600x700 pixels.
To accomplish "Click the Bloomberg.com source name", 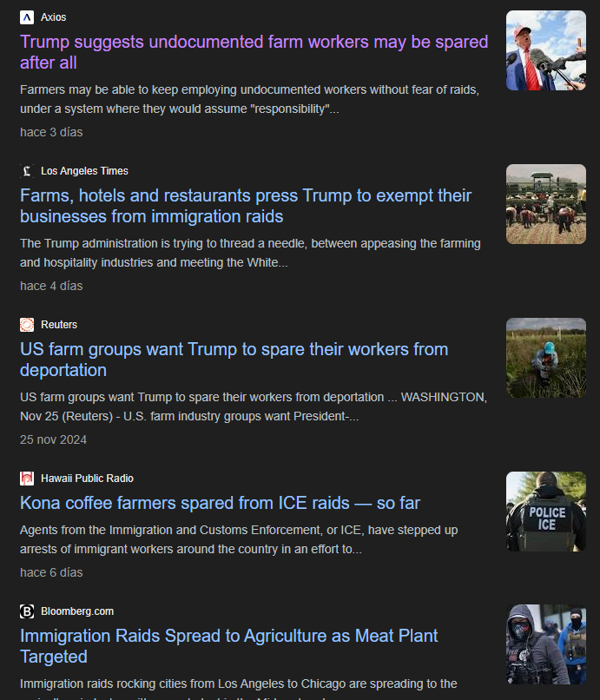I will [77, 611].
